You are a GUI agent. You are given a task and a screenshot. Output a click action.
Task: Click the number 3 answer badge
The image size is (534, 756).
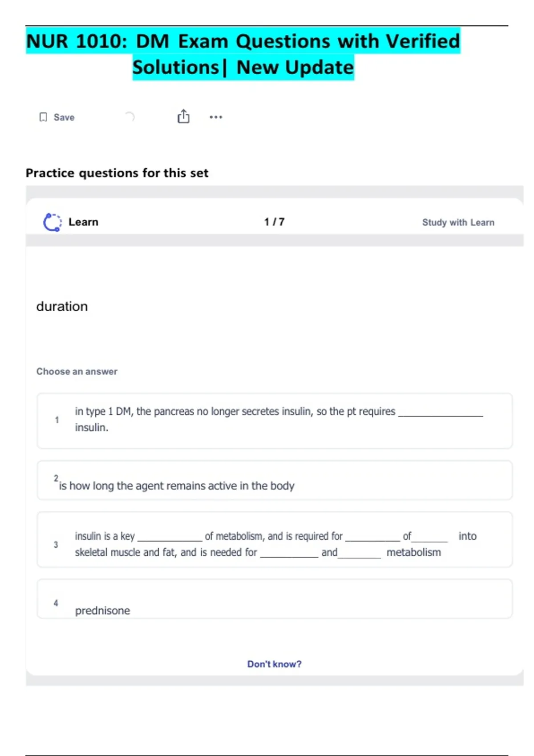pyautogui.click(x=56, y=545)
